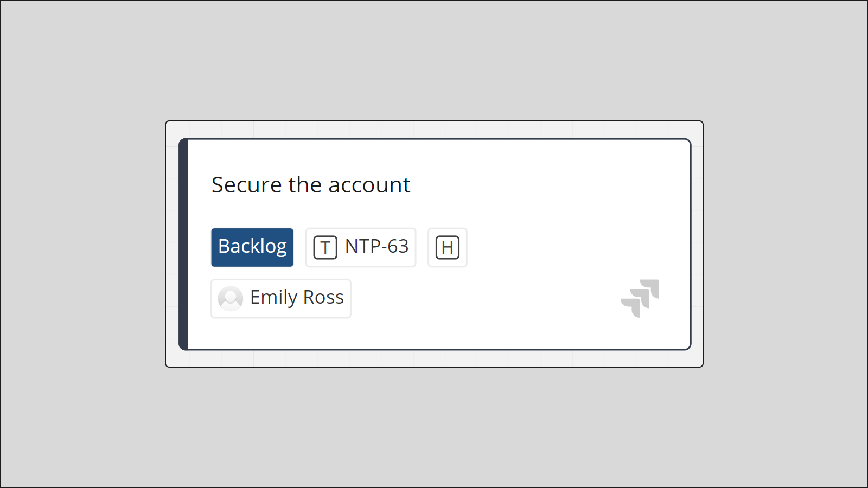Click the surname Ross in assignee chip
The image size is (868, 488).
[323, 297]
